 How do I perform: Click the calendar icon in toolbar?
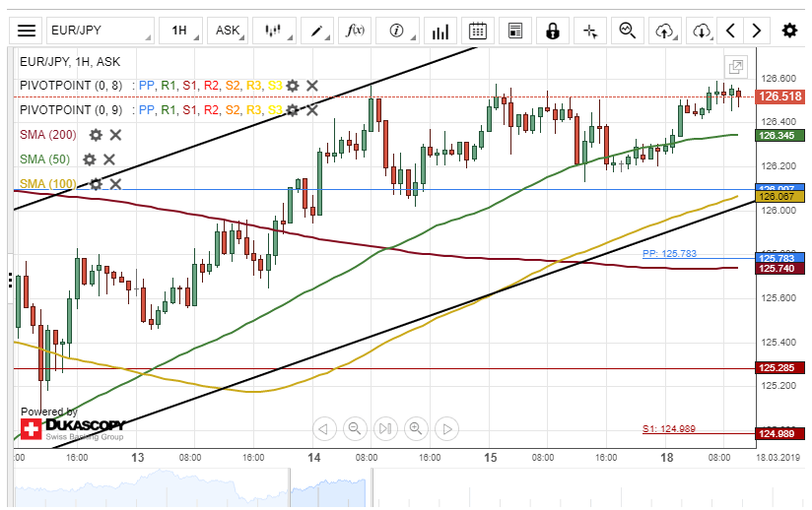pos(478,31)
